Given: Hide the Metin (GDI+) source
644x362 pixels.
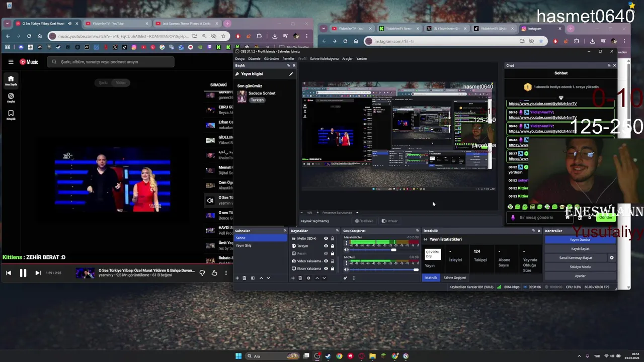Looking at the screenshot, I should click(326, 238).
